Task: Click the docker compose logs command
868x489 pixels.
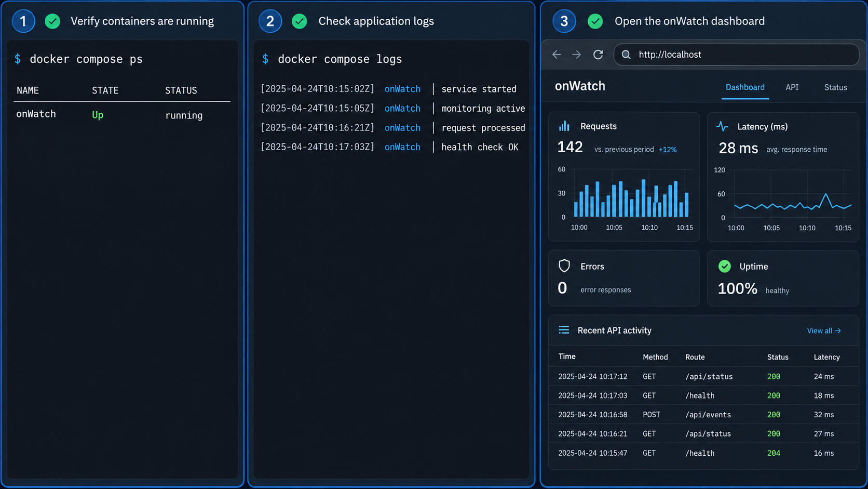Action: (340, 59)
